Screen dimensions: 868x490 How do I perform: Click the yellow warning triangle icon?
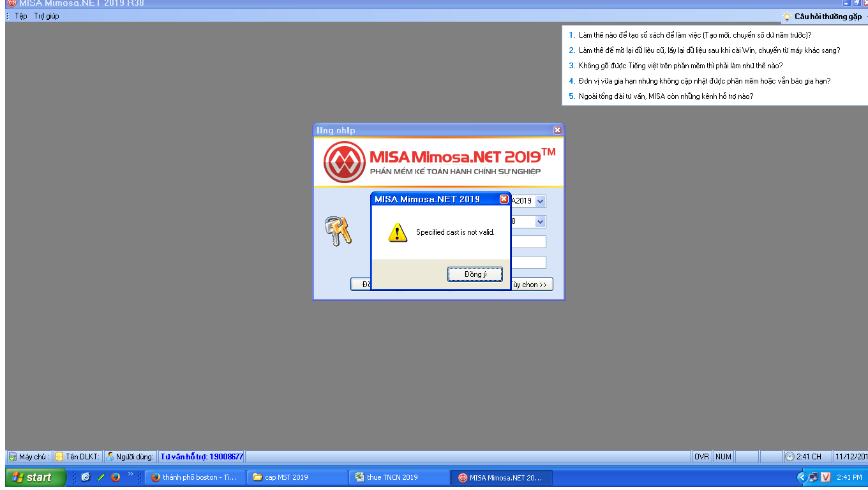397,233
